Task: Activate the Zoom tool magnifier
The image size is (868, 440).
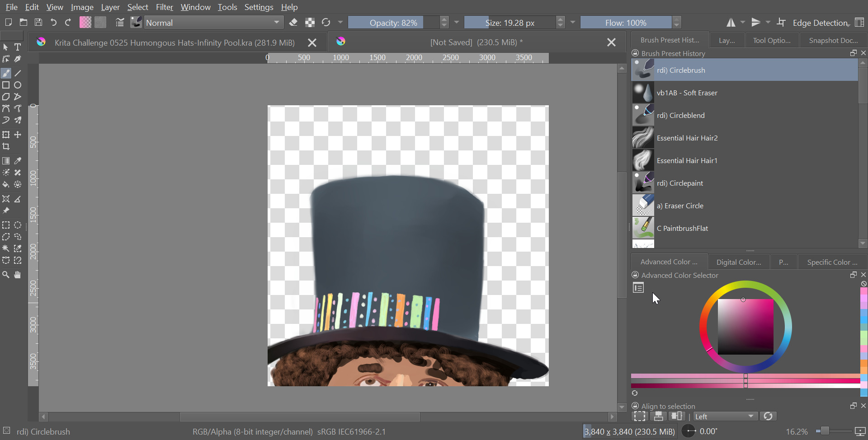Action: [6, 275]
